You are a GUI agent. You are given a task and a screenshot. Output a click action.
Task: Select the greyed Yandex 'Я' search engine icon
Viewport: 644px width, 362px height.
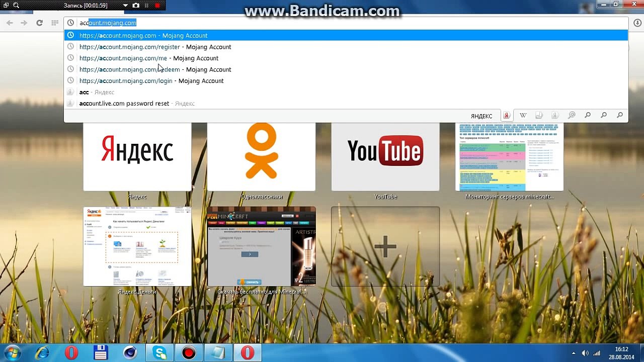coord(555,116)
